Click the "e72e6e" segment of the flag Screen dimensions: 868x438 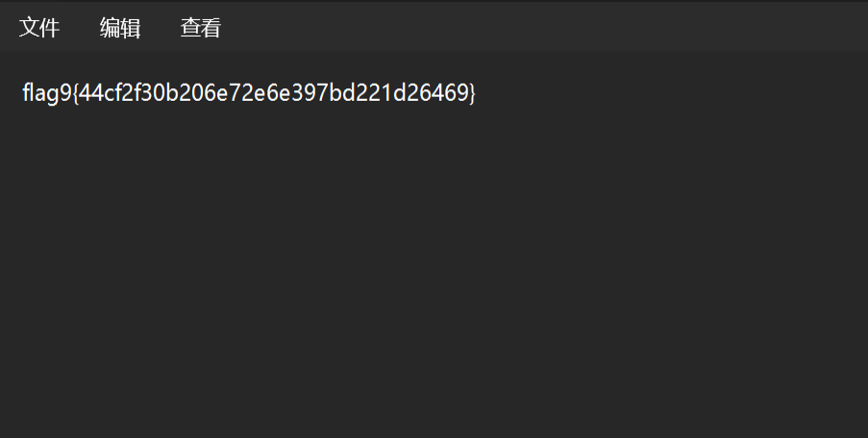tap(252, 94)
